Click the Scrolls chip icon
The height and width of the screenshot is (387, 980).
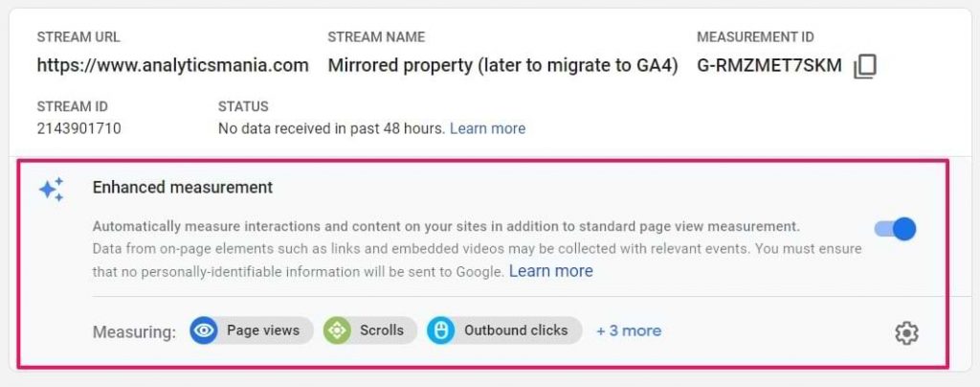click(x=337, y=330)
